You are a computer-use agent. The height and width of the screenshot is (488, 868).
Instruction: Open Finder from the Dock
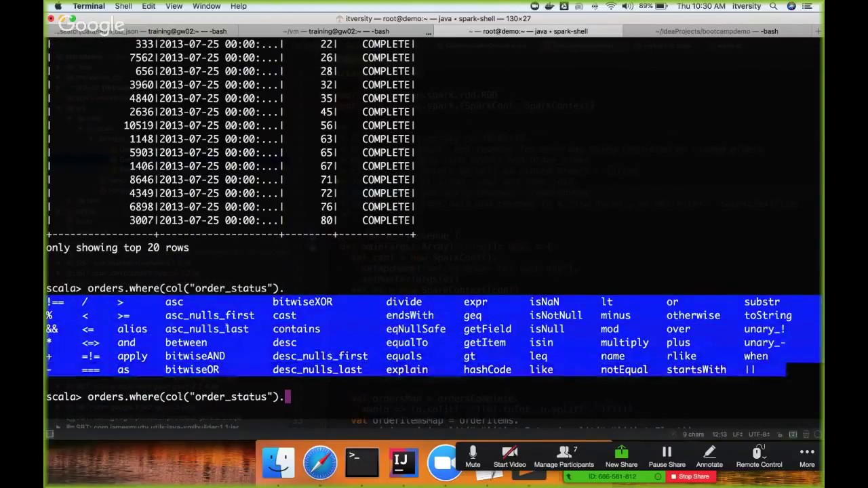pos(278,464)
